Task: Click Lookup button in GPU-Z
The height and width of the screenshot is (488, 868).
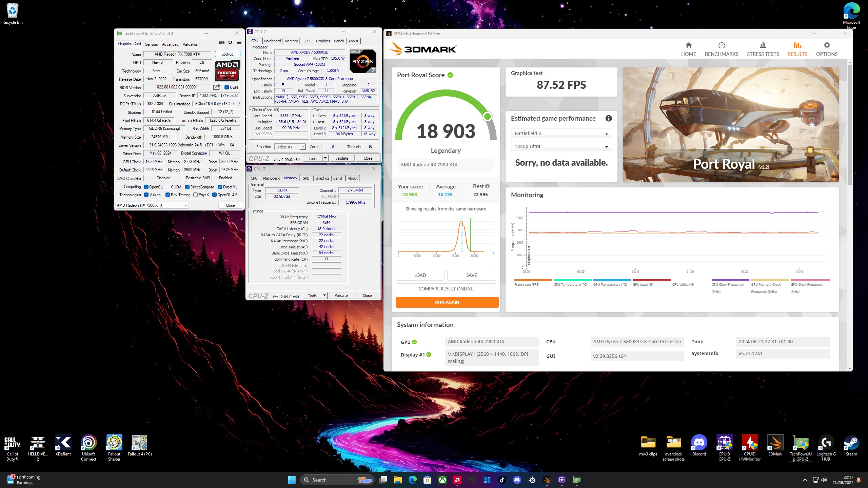Action: tap(227, 54)
